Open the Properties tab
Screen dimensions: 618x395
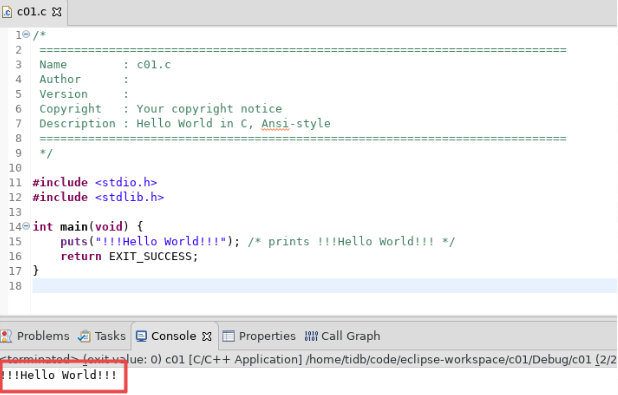259,336
